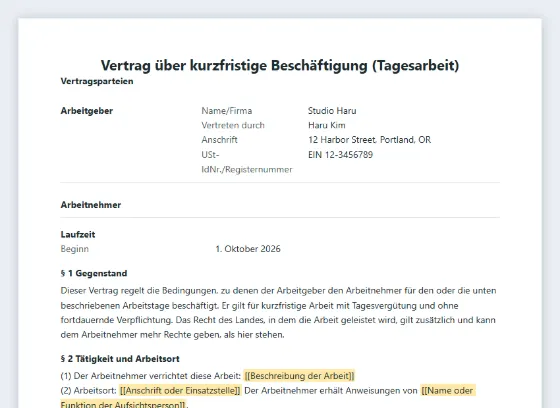Image resolution: width=560 pixels, height=408 pixels.
Task: Click the contract title 'Vertrag über kurzfristige Beschäftigung (Tagesarbeit)'
Action: [280, 66]
